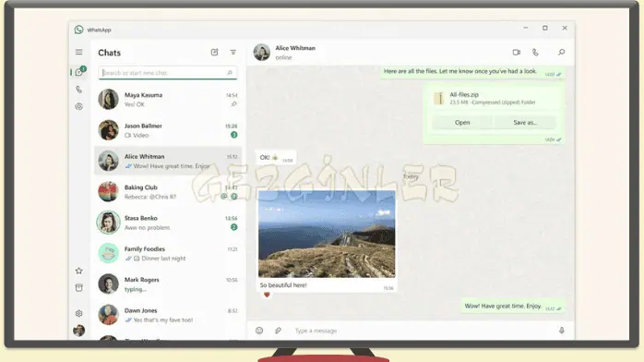644x362 pixels.
Task: Search within the Alice Whitman conversation
Action: (x=561, y=53)
